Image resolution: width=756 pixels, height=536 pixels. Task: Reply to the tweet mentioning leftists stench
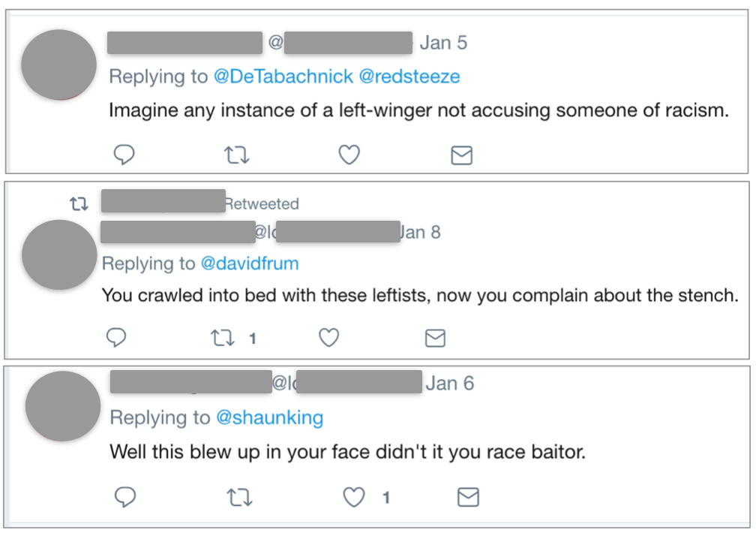(116, 338)
